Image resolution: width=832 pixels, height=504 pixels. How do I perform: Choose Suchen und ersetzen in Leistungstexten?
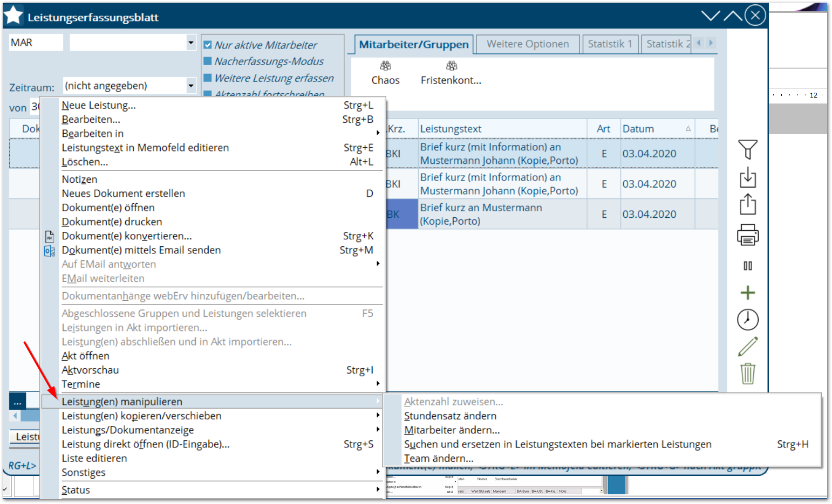[x=602, y=445]
